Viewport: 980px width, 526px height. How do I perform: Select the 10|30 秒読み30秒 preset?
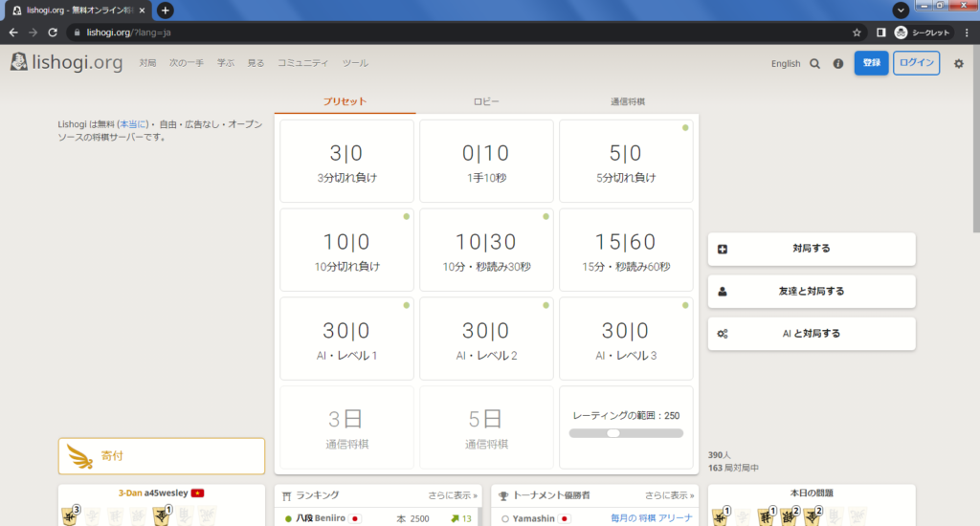[486, 250]
